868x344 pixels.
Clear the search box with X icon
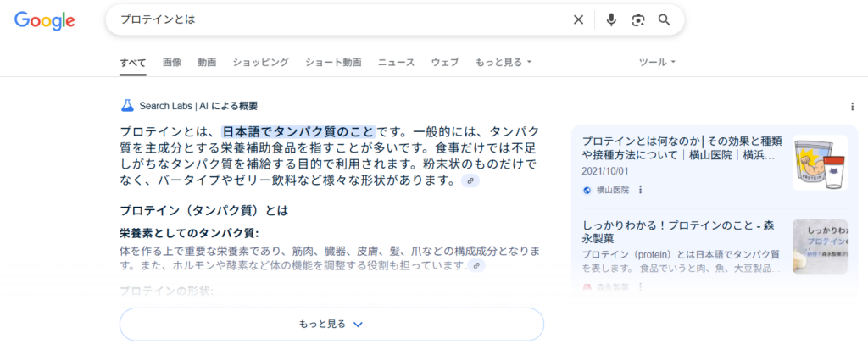[578, 19]
